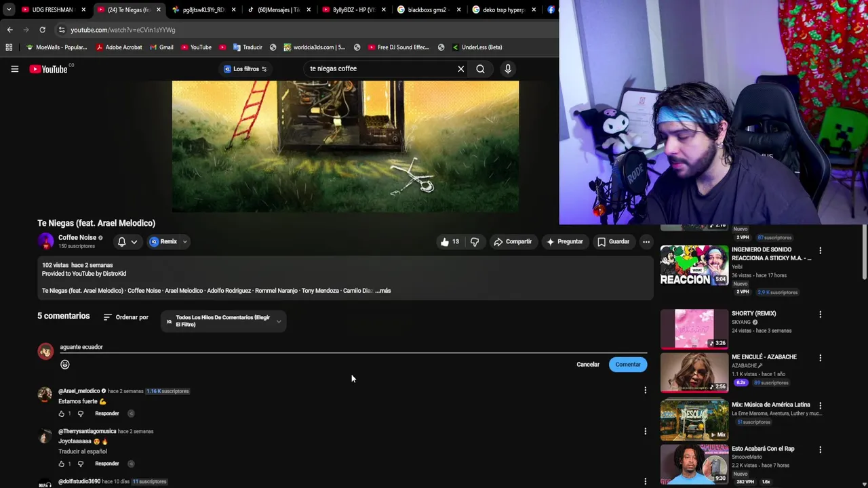Viewport: 868px width, 488px height.
Task: Expand notification options chevron beside bell
Action: point(134,242)
